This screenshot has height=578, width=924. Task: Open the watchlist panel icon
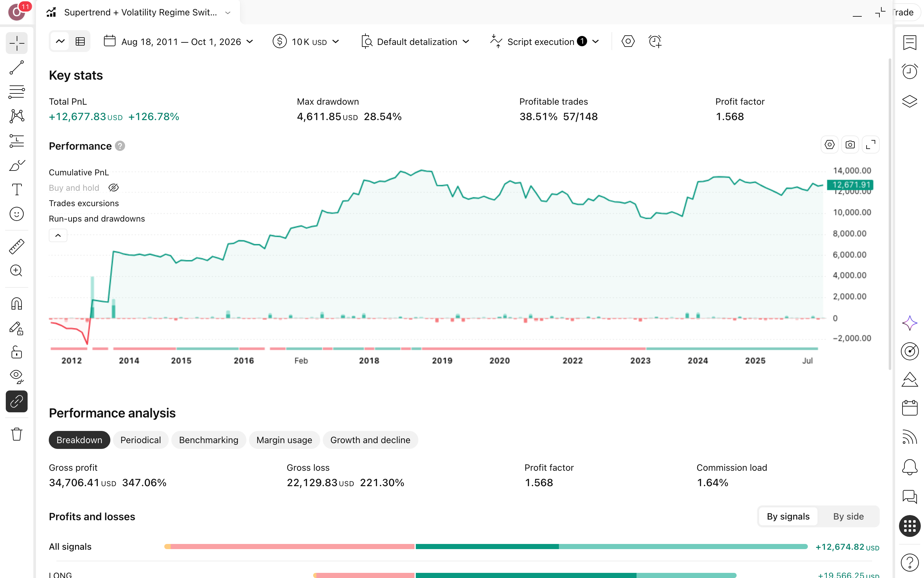[x=910, y=42]
